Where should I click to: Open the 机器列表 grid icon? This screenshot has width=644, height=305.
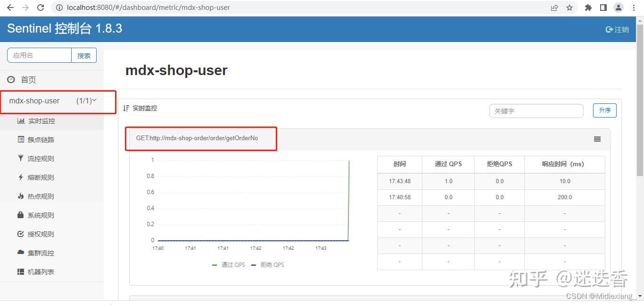pos(20,271)
